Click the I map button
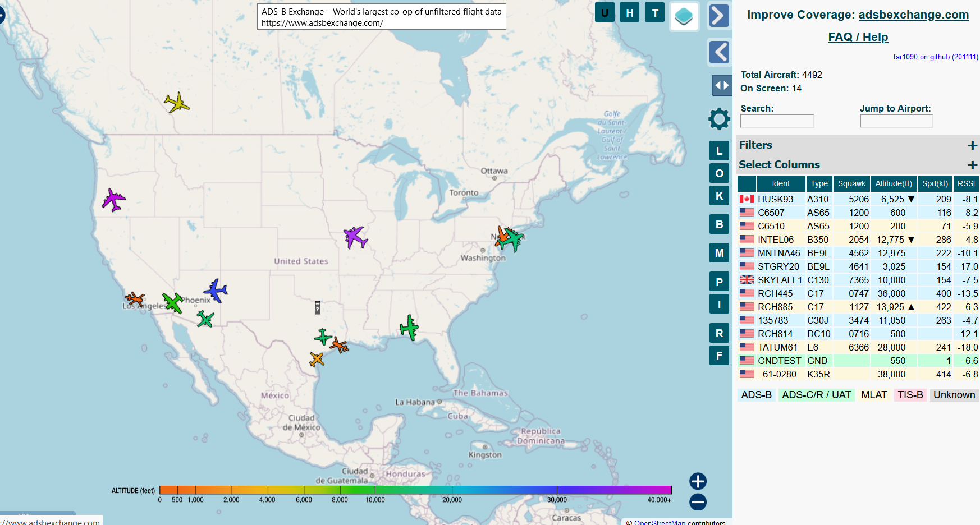Screen dimensions: 980x525 (720, 304)
